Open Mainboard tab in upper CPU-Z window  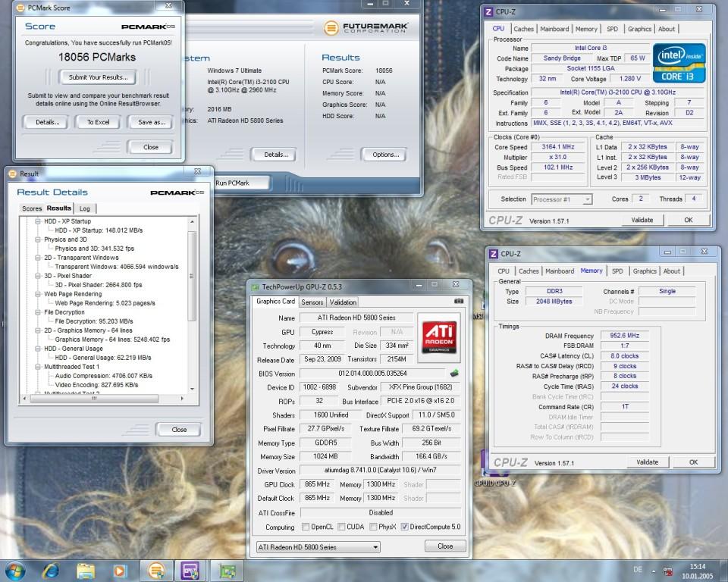click(x=554, y=29)
